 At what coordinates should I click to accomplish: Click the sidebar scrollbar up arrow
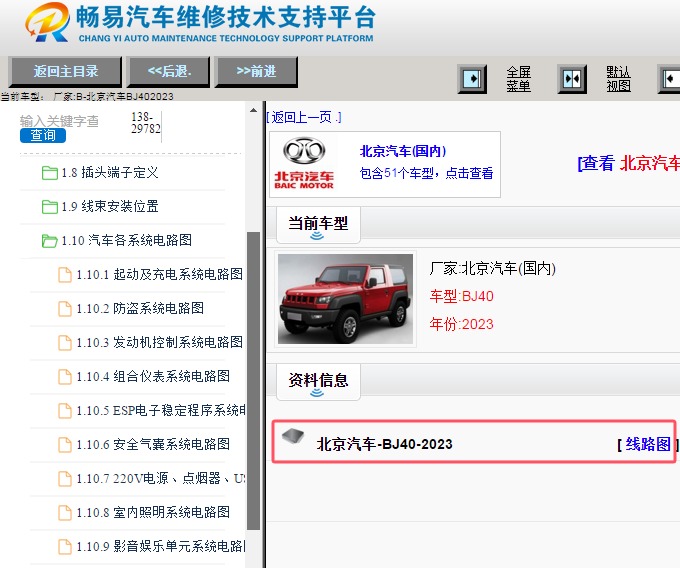(253, 110)
